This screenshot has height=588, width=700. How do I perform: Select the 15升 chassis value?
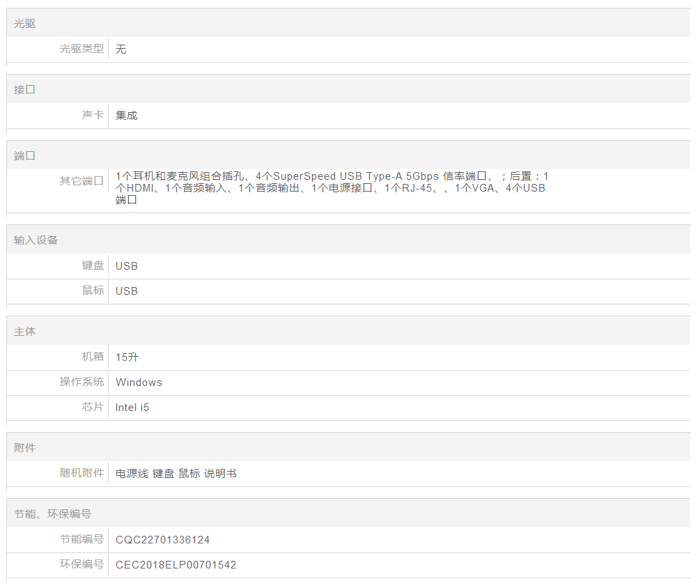pos(127,357)
